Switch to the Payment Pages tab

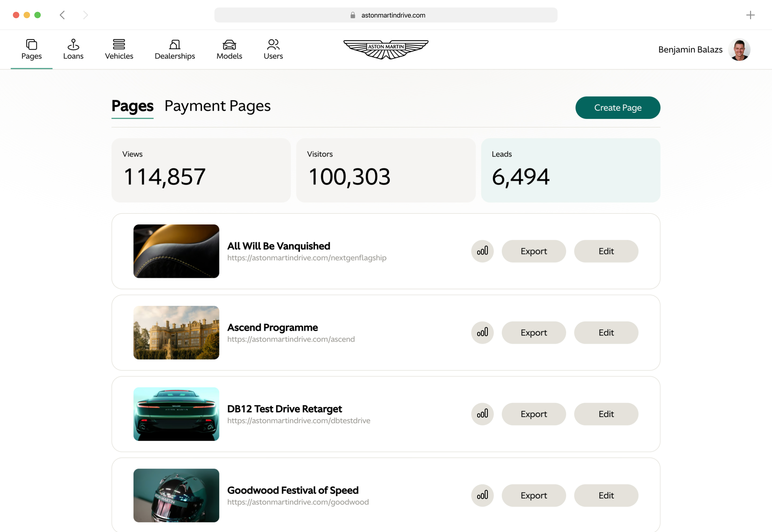[217, 106]
